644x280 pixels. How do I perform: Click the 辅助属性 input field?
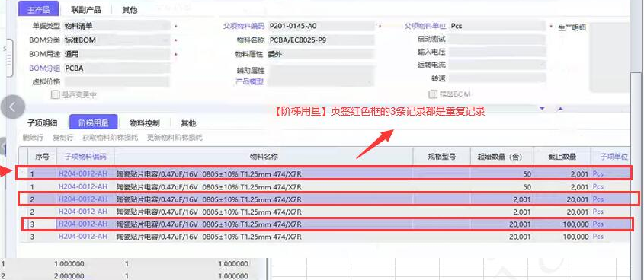(321, 71)
